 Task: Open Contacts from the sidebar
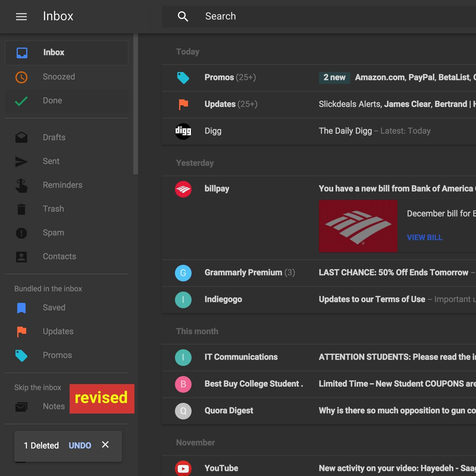click(x=67, y=256)
